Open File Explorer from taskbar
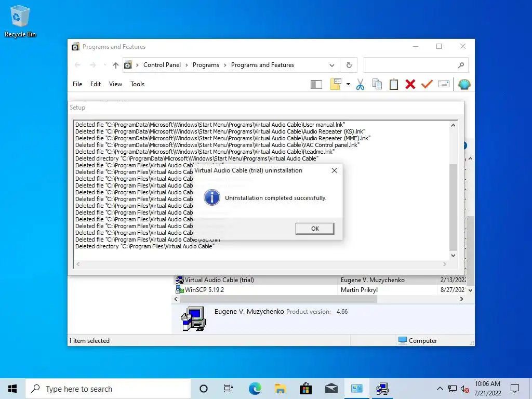 [x=280, y=389]
